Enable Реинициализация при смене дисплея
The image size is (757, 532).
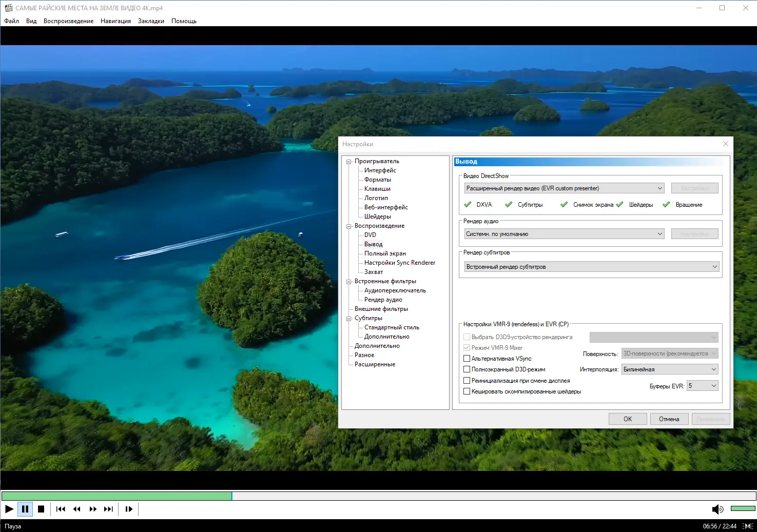coord(467,380)
